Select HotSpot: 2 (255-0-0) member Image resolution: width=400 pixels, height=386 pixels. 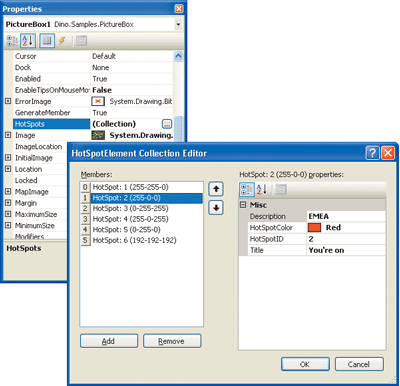point(142,198)
